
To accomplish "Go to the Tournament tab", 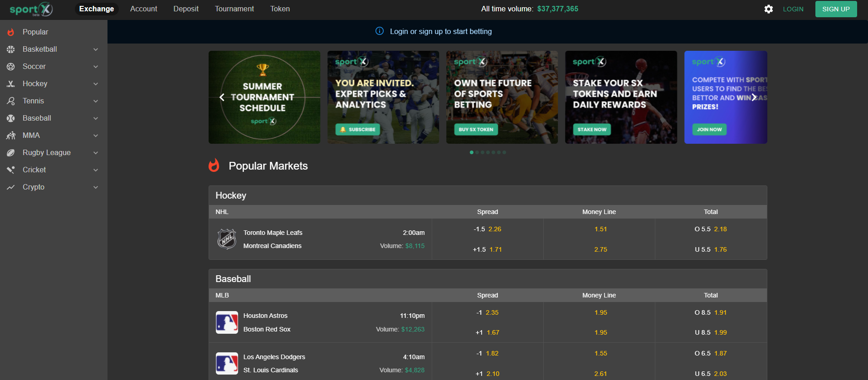I will coord(234,9).
